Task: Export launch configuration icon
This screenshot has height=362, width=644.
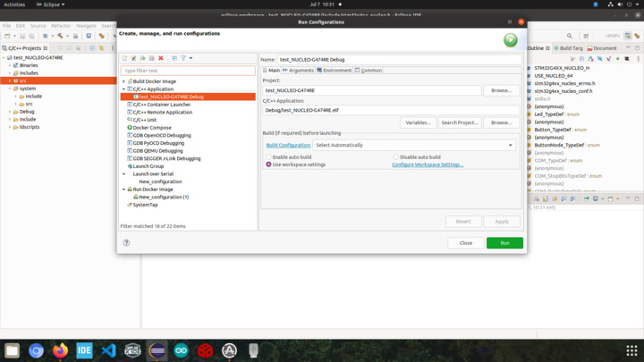Action: 142,58
